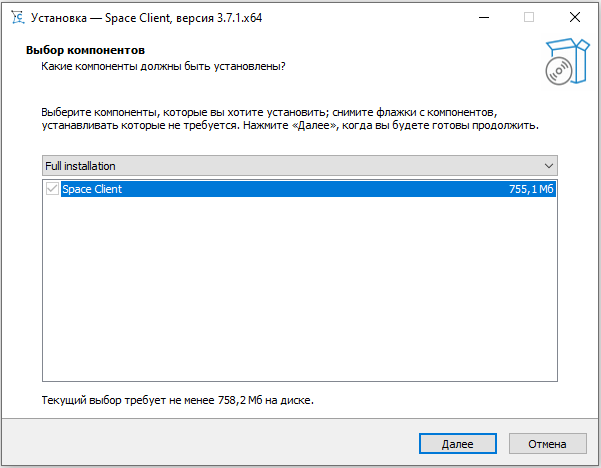Select the Space Client component row
This screenshot has width=601, height=468.
[x=300, y=189]
